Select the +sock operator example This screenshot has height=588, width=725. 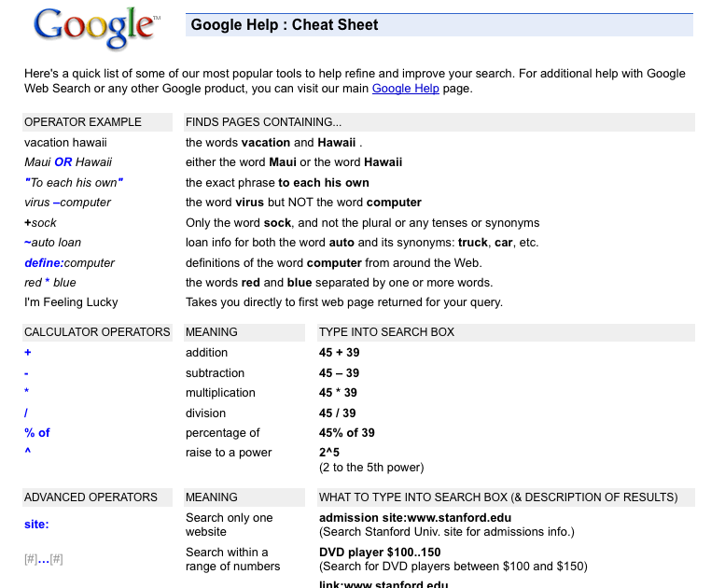(x=40, y=223)
